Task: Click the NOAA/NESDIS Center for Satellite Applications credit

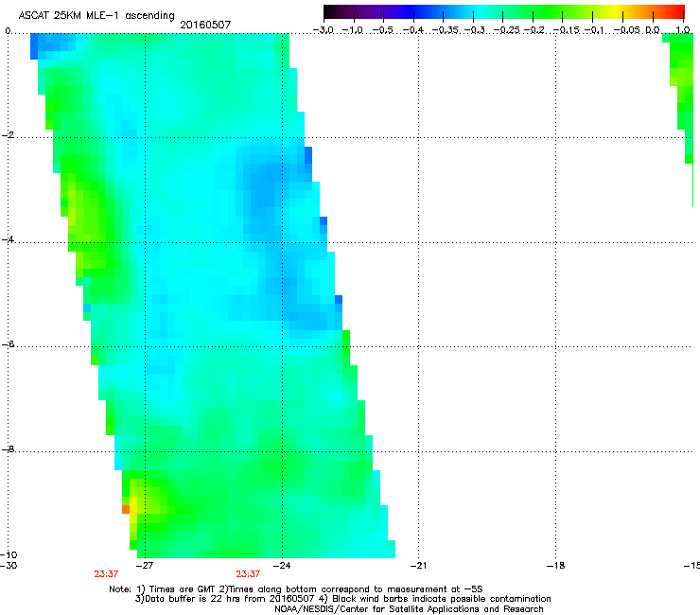Action: tap(409, 609)
